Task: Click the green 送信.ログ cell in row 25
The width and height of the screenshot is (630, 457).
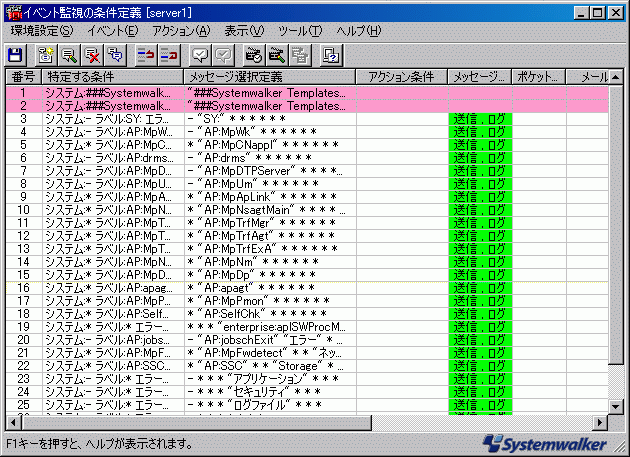Action: click(x=480, y=405)
